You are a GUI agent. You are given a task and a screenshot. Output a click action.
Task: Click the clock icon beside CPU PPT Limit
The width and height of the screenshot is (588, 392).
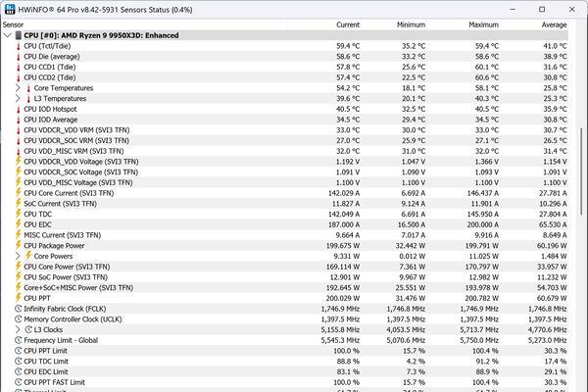tap(18, 351)
